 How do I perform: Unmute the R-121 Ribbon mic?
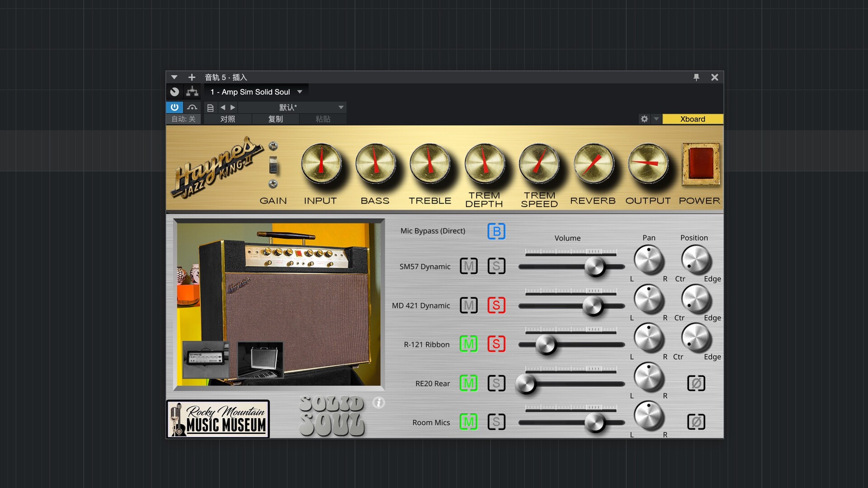click(468, 344)
